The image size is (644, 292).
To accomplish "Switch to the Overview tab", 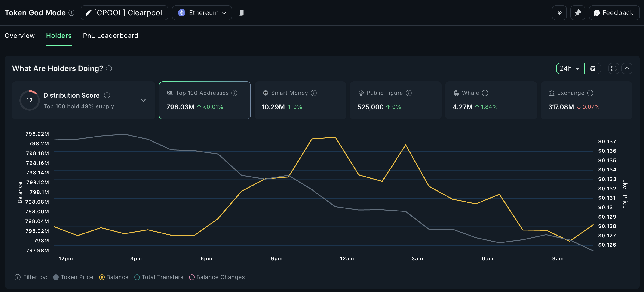I will click(x=20, y=36).
